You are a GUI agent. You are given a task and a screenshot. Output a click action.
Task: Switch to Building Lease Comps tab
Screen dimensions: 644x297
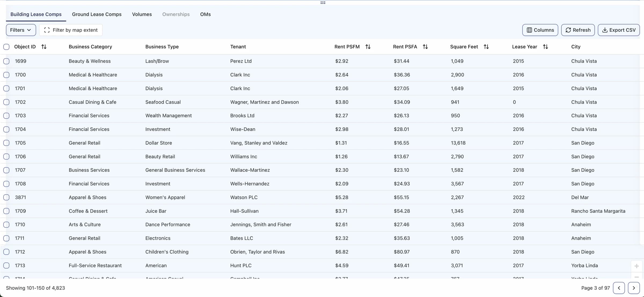point(36,14)
